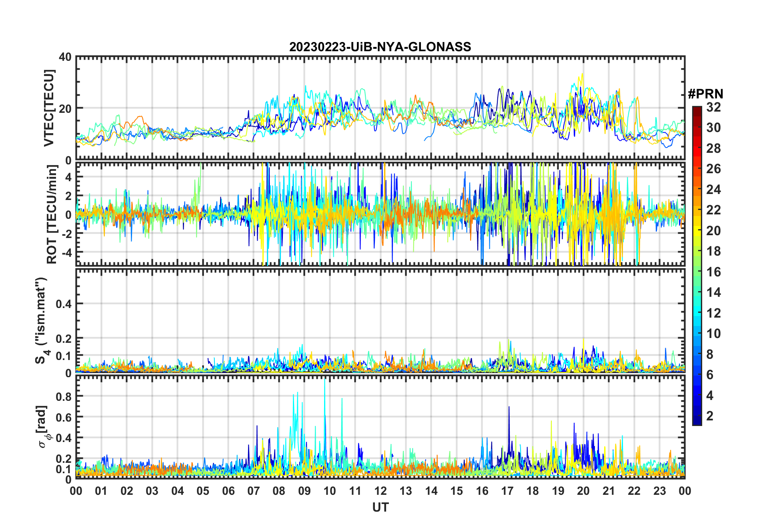Click the UT x-axis label
Viewport: 761px width, 532px height.
(380, 508)
